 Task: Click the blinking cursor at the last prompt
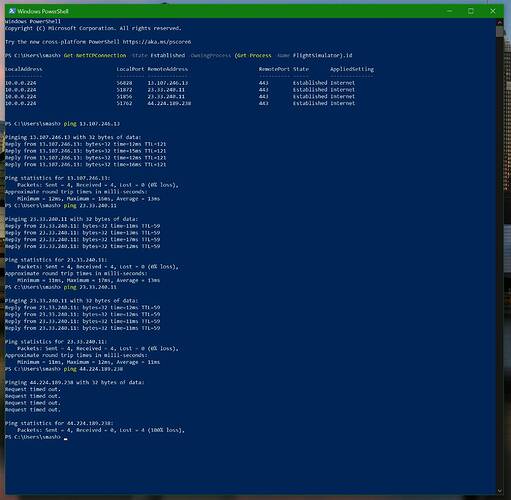click(66, 439)
